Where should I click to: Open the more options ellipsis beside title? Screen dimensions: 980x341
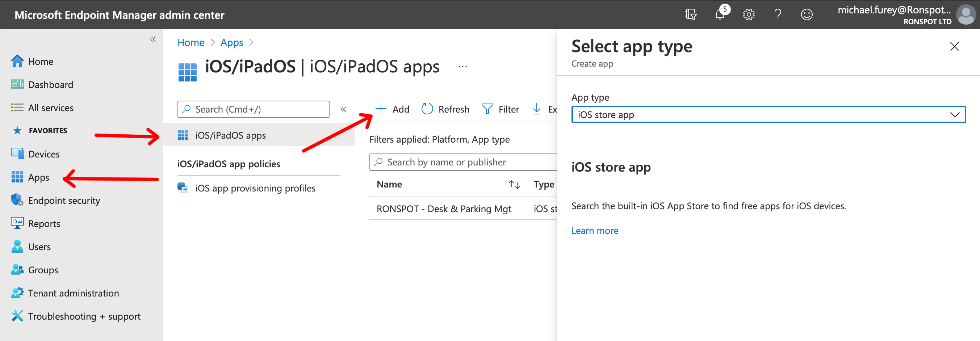click(462, 67)
